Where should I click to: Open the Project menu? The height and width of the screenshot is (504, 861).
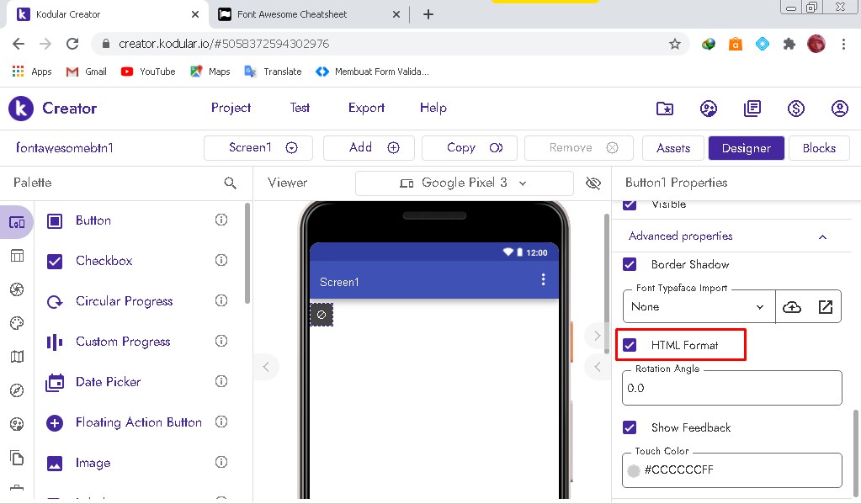coord(231,109)
